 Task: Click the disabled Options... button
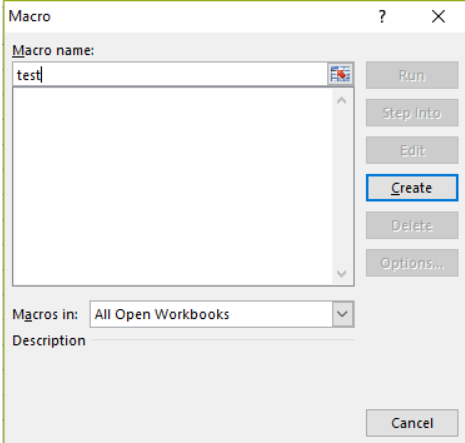[x=412, y=263]
